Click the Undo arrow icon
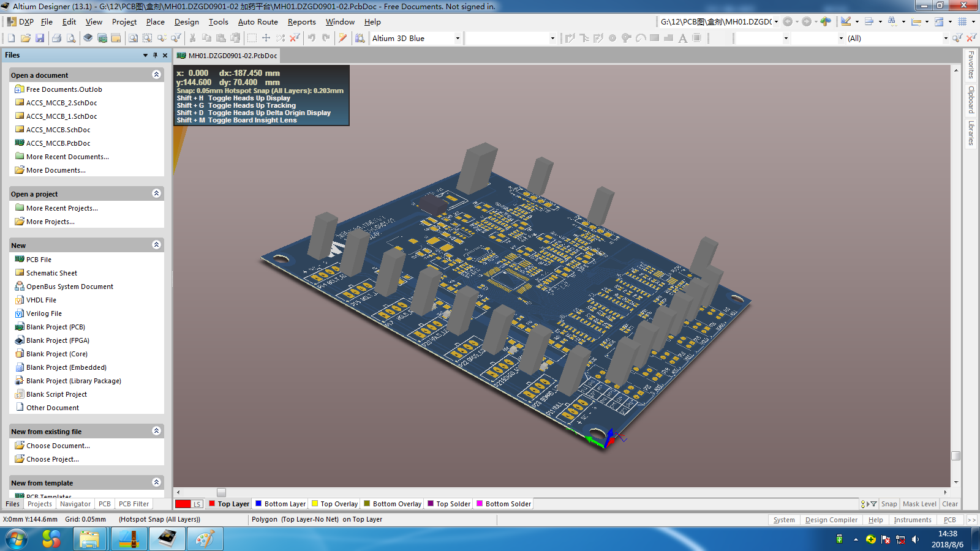This screenshot has width=980, height=551. pos(312,38)
